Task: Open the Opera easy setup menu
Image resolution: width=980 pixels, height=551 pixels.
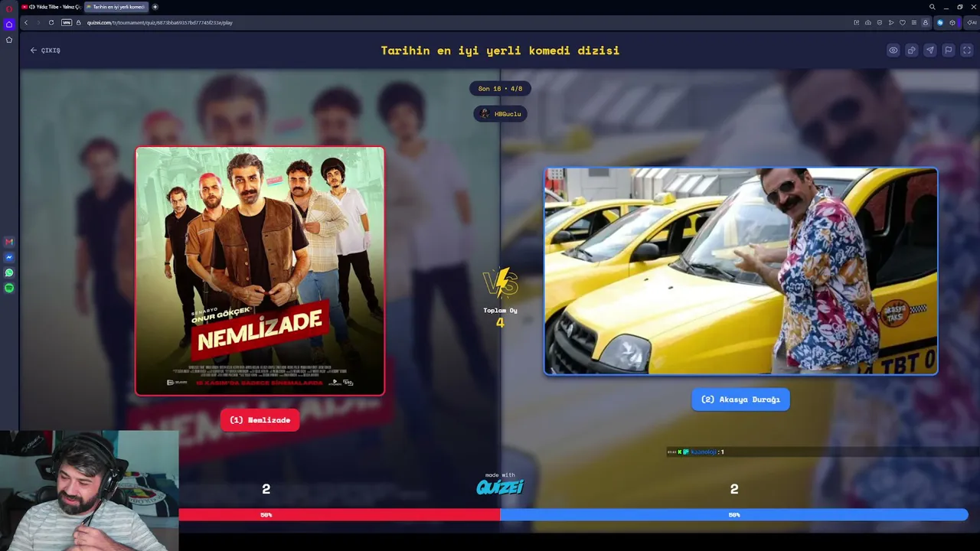Action: coord(914,22)
